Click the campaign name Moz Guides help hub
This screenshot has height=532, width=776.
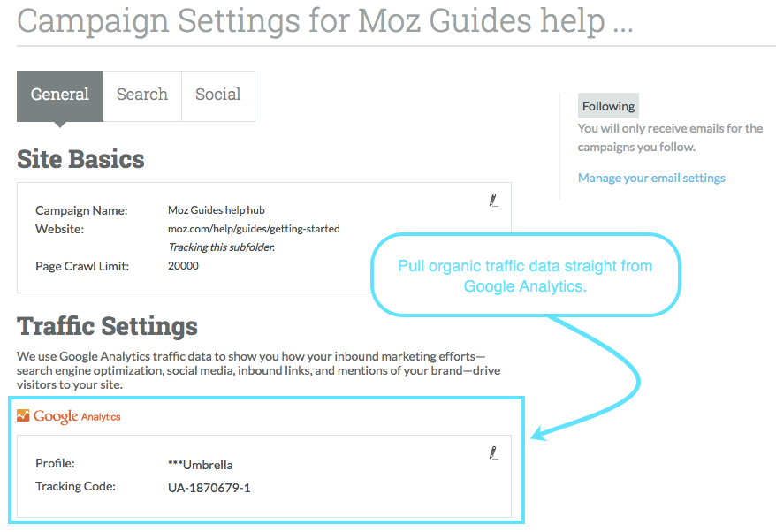[217, 210]
